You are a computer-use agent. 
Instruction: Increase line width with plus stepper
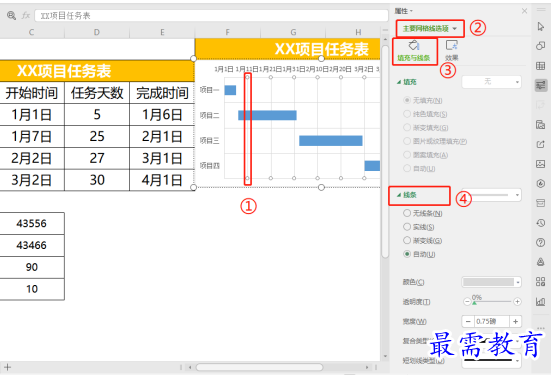click(516, 322)
